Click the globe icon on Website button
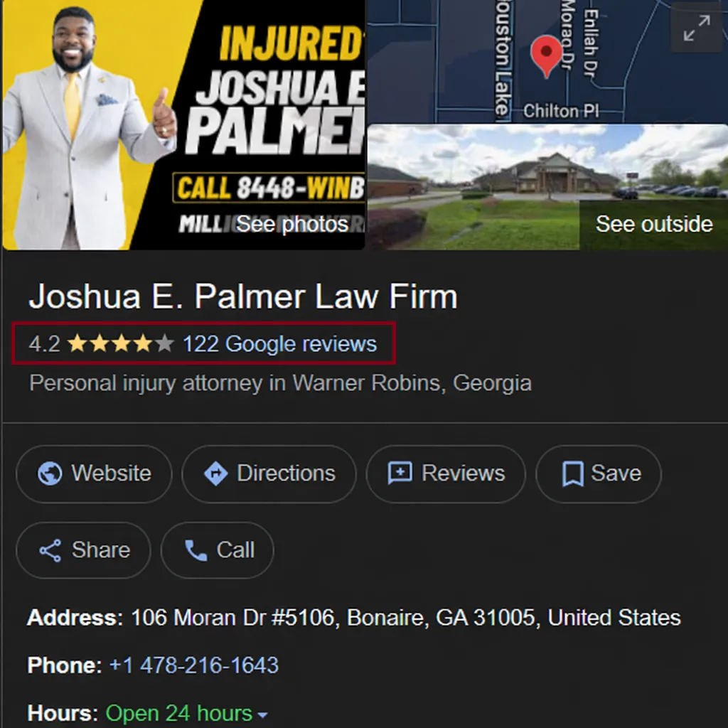Screen dimensions: 728x728 (x=50, y=473)
